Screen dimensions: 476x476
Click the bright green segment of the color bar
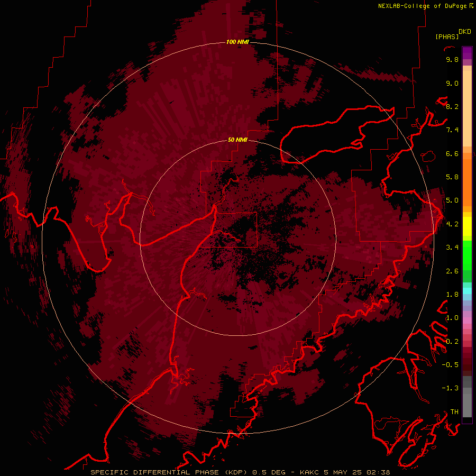click(x=467, y=255)
